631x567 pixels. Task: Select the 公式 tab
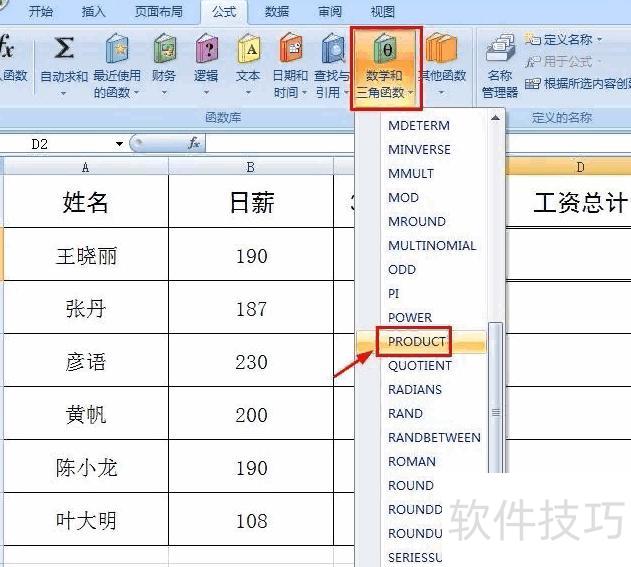pos(224,11)
